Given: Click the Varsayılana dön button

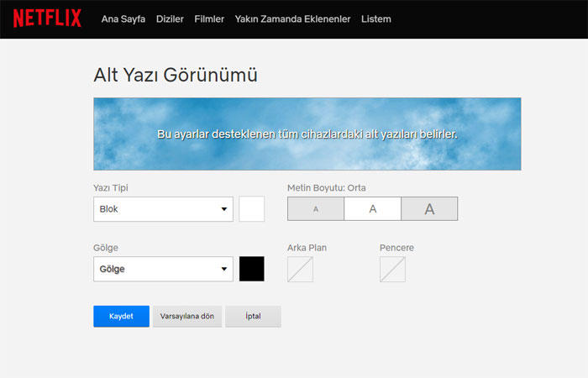Looking at the screenshot, I should (187, 316).
